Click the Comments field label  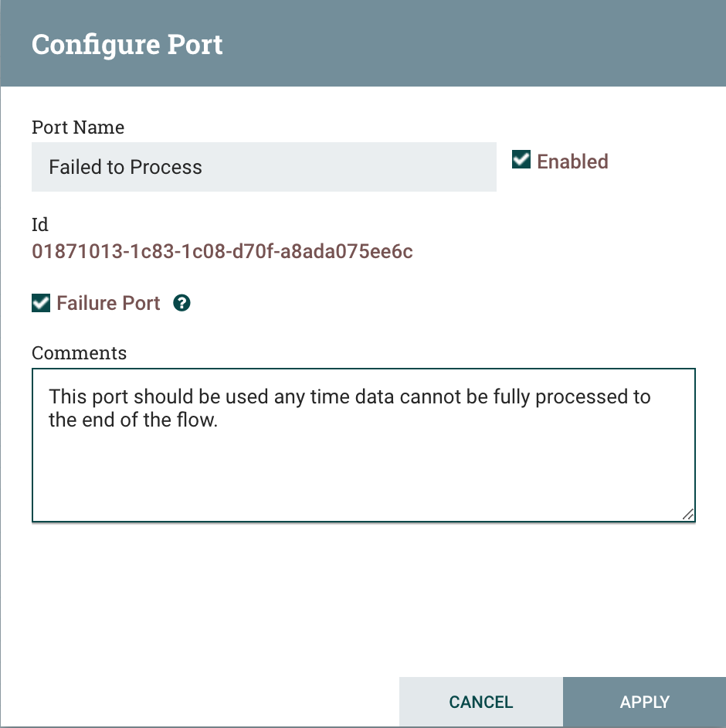tap(79, 353)
